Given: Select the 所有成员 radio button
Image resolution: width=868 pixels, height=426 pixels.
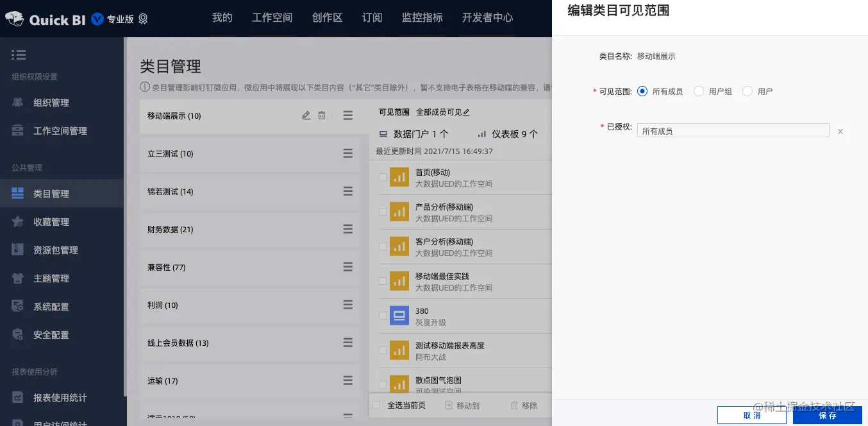Looking at the screenshot, I should [x=642, y=91].
